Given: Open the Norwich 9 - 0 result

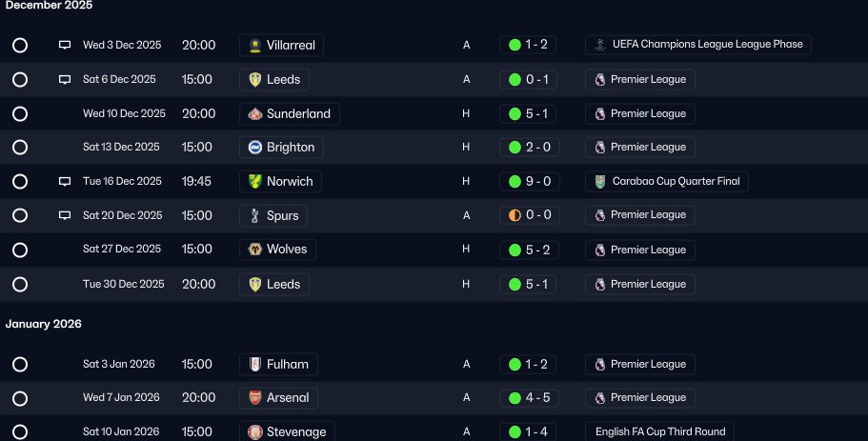Looking at the screenshot, I should (529, 182).
